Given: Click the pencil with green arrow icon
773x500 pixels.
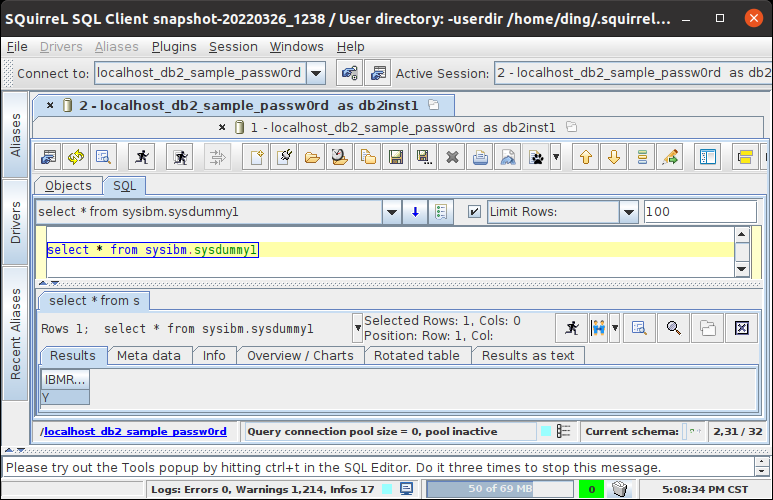Looking at the screenshot, I should pyautogui.click(x=670, y=157).
